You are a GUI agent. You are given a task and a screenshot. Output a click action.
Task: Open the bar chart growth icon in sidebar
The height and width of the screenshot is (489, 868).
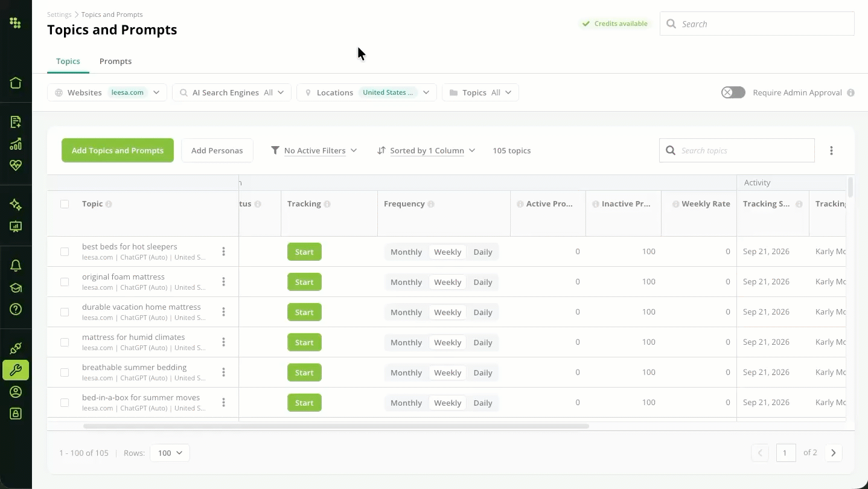point(16,144)
